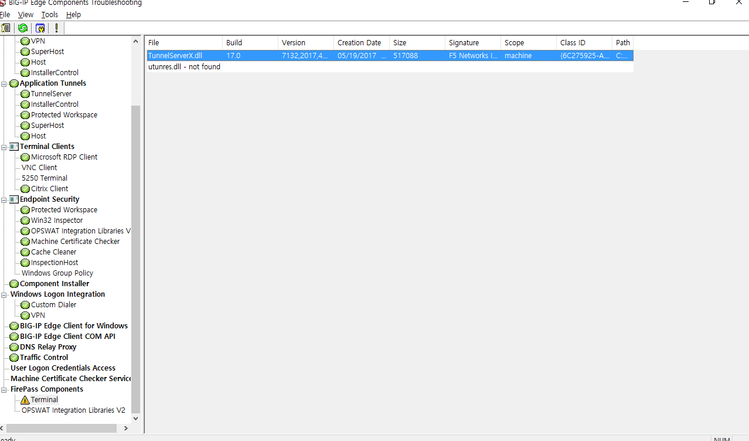Select Protected Workspace under Application Tunnels
The height and width of the screenshot is (441, 749).
click(64, 115)
